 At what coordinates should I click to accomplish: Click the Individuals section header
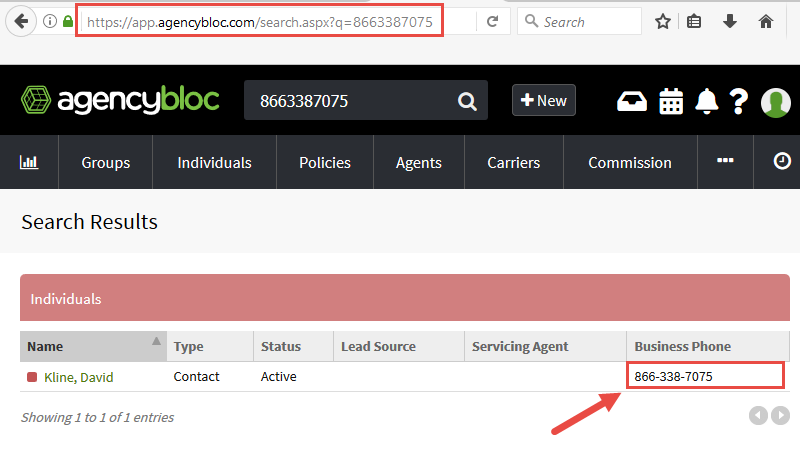click(x=405, y=298)
